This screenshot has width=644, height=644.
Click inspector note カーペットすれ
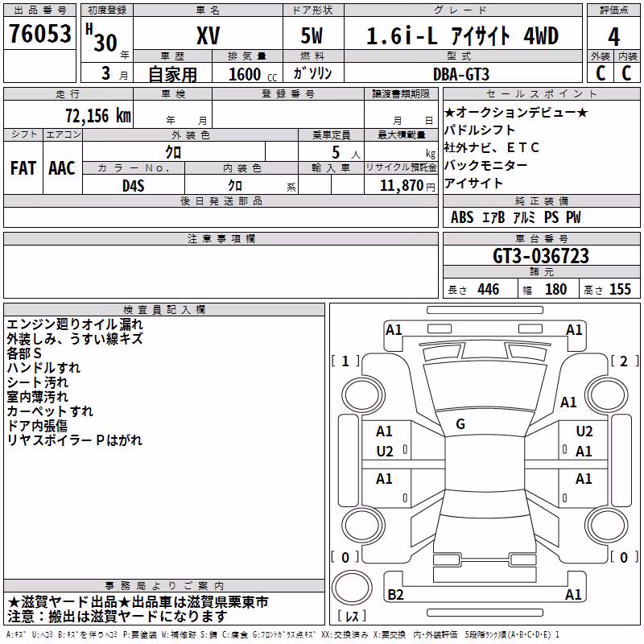50,411
